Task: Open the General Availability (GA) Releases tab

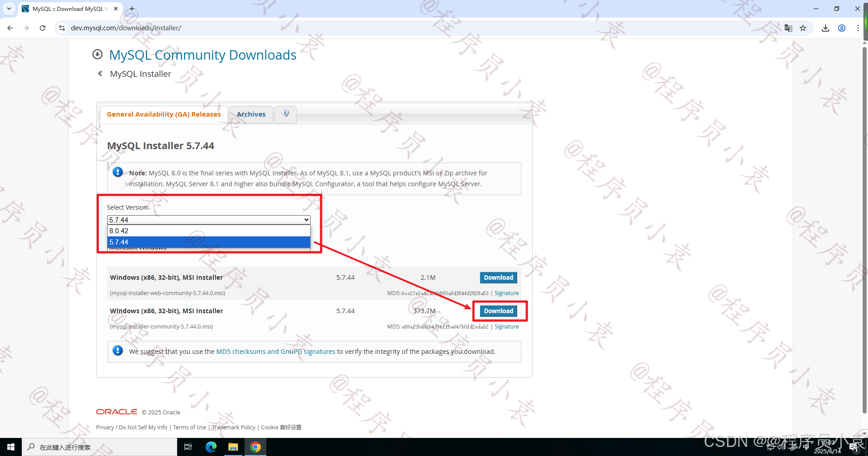Action: pos(164,114)
